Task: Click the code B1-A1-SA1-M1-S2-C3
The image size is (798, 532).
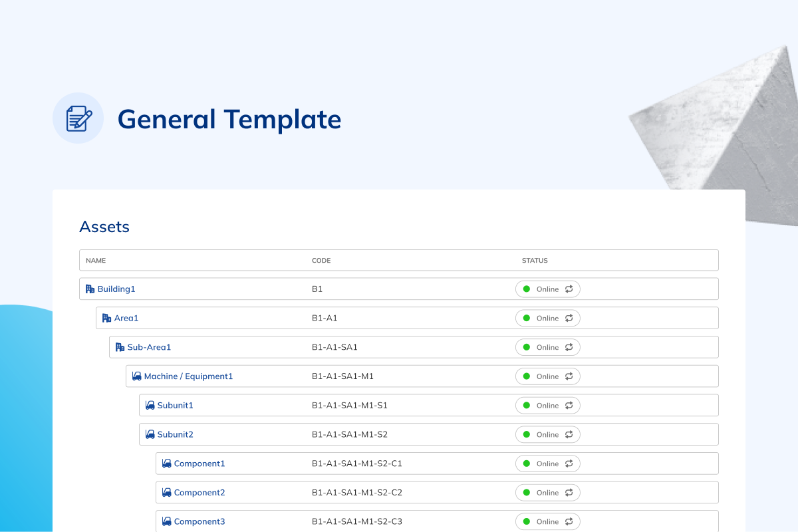Action: coord(357,521)
